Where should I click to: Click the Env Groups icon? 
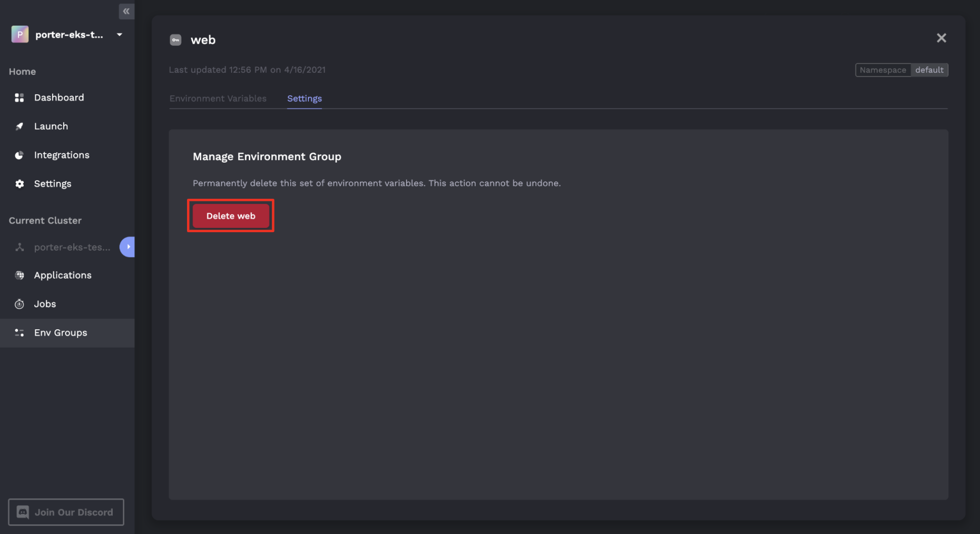(19, 333)
